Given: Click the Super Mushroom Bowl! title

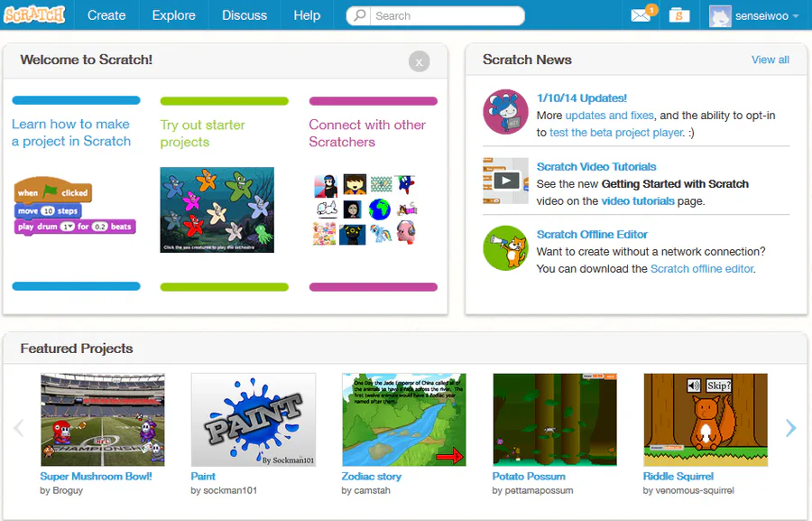Looking at the screenshot, I should coord(96,476).
